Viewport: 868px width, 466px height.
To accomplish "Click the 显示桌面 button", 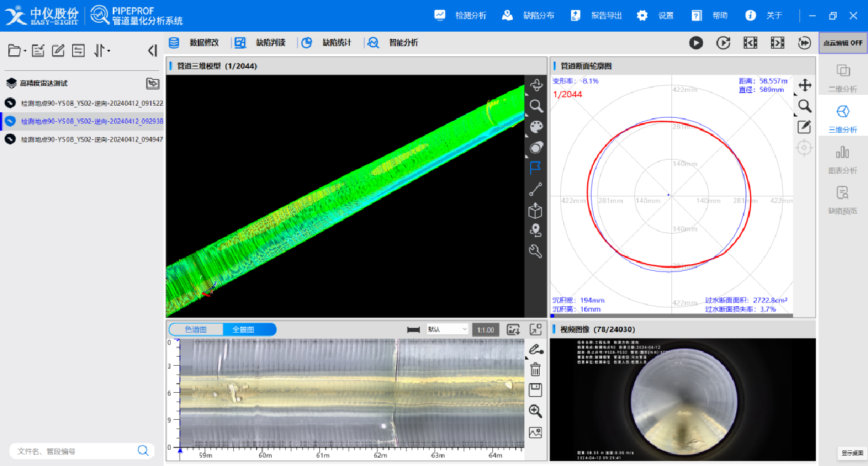I will point(852,453).
